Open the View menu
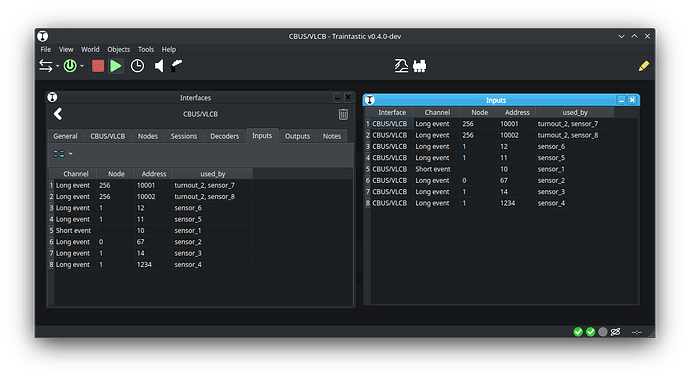This screenshot has height=378, width=690. [66, 49]
